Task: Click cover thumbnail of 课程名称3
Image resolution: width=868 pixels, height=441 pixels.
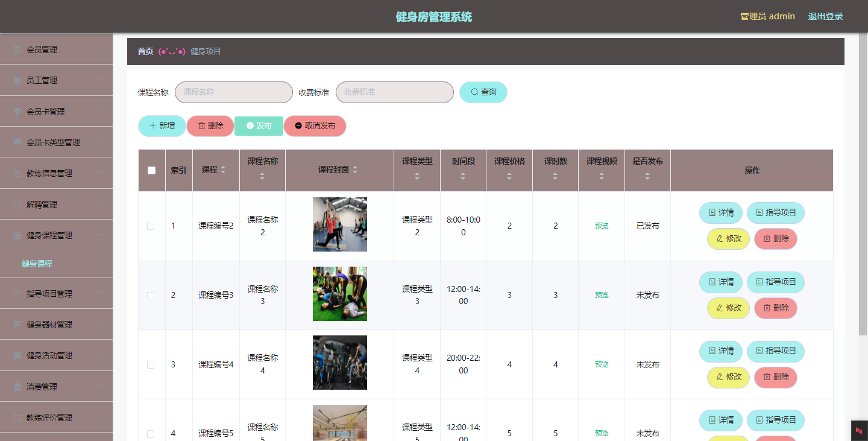Action: 340,294
